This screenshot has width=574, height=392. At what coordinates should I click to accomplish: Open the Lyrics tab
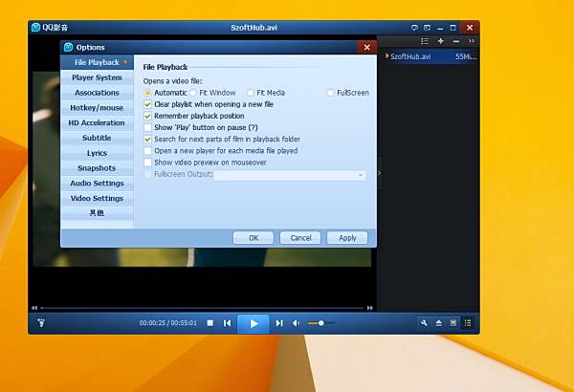click(x=97, y=153)
